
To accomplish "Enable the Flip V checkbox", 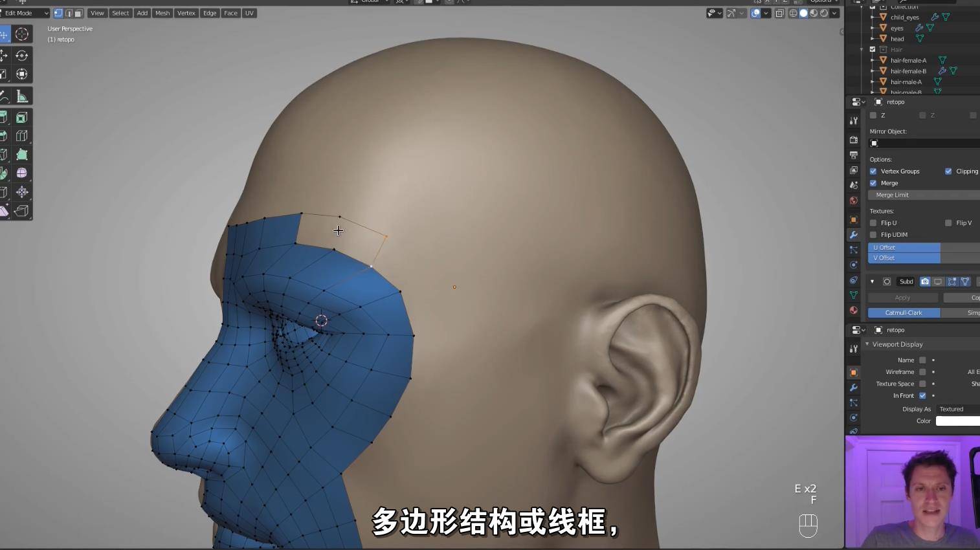I will (948, 223).
